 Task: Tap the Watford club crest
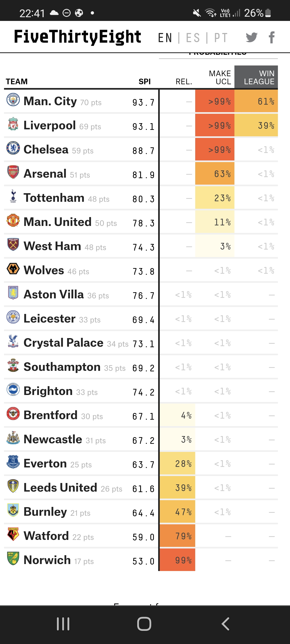(x=13, y=535)
